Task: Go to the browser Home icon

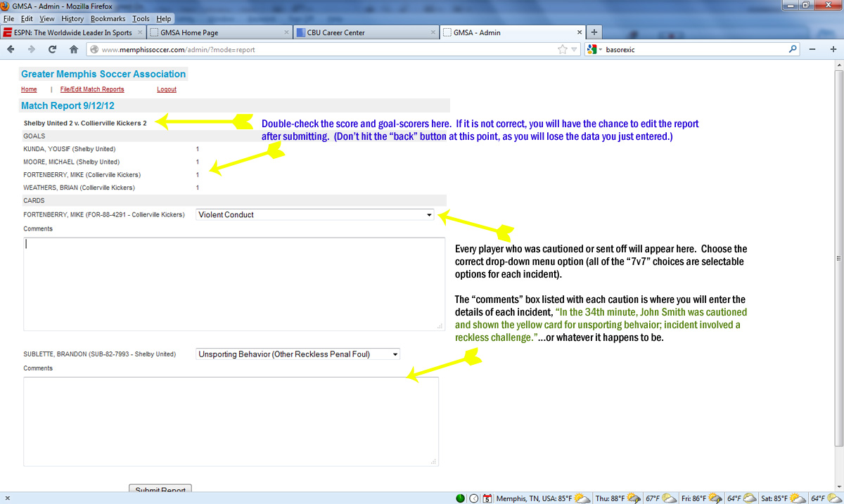Action: (x=74, y=49)
